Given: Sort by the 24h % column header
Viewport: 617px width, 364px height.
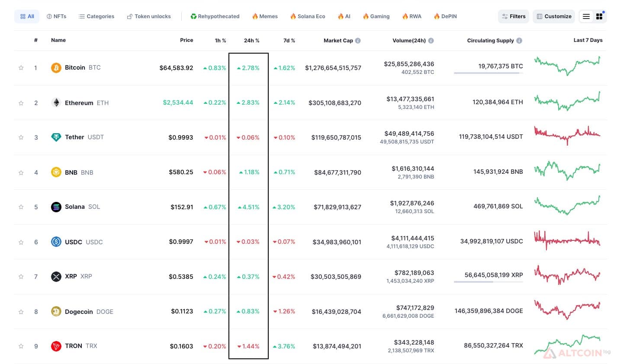Looking at the screenshot, I should (251, 41).
